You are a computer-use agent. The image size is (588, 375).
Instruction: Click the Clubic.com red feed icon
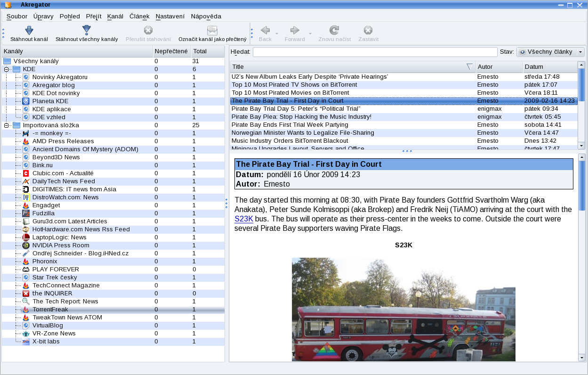tap(26, 173)
